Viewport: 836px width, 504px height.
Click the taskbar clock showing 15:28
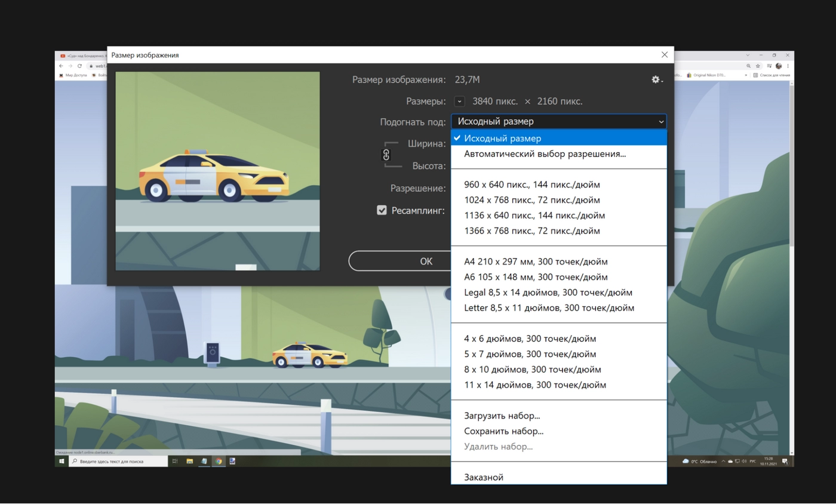click(768, 462)
